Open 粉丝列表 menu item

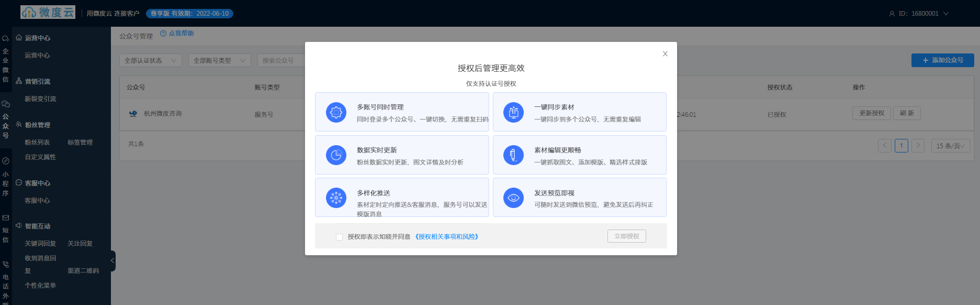point(37,142)
